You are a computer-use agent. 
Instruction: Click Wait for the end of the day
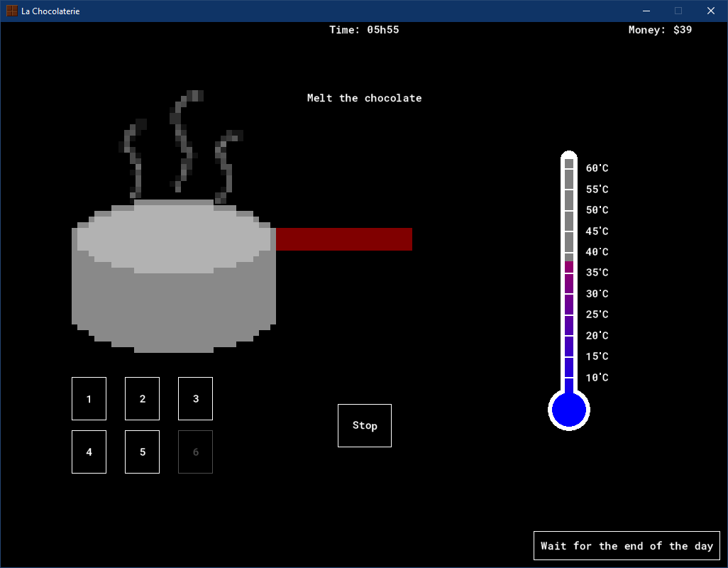627,546
